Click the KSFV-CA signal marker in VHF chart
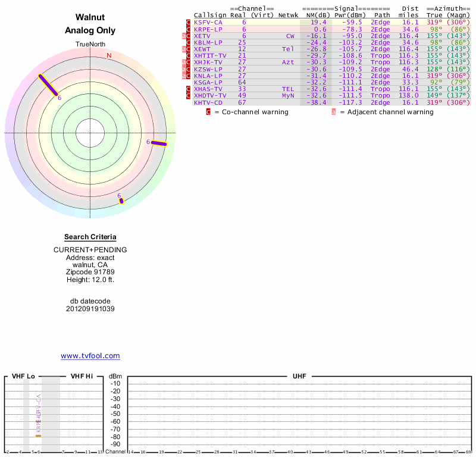The image size is (476, 457). click(39, 422)
